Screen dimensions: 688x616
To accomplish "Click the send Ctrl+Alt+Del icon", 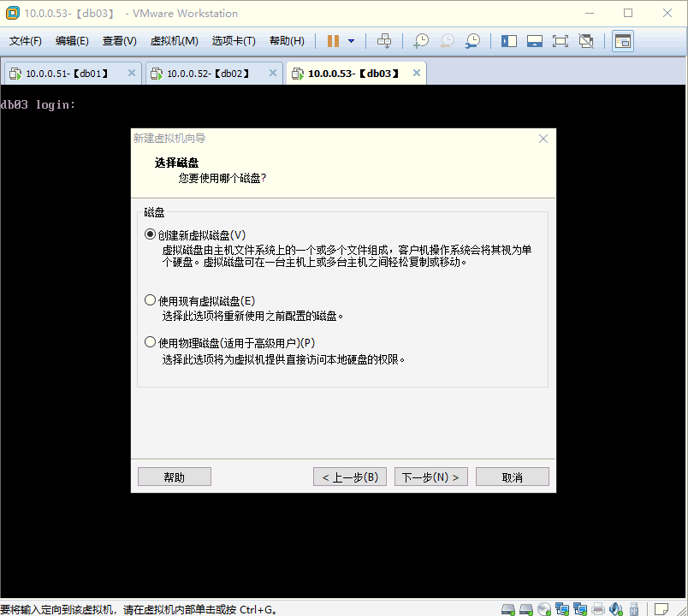I will coord(384,41).
